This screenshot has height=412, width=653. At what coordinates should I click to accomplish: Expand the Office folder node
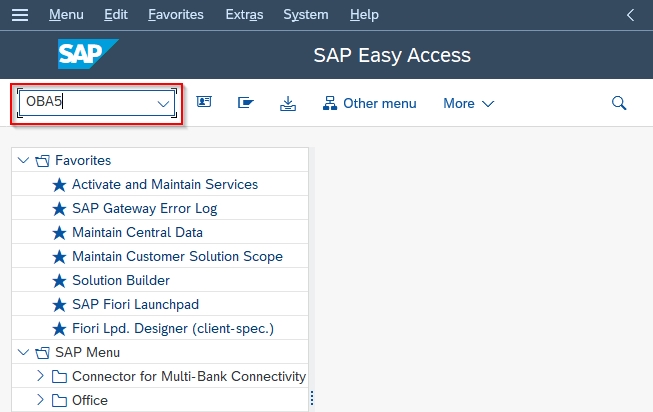click(x=40, y=400)
